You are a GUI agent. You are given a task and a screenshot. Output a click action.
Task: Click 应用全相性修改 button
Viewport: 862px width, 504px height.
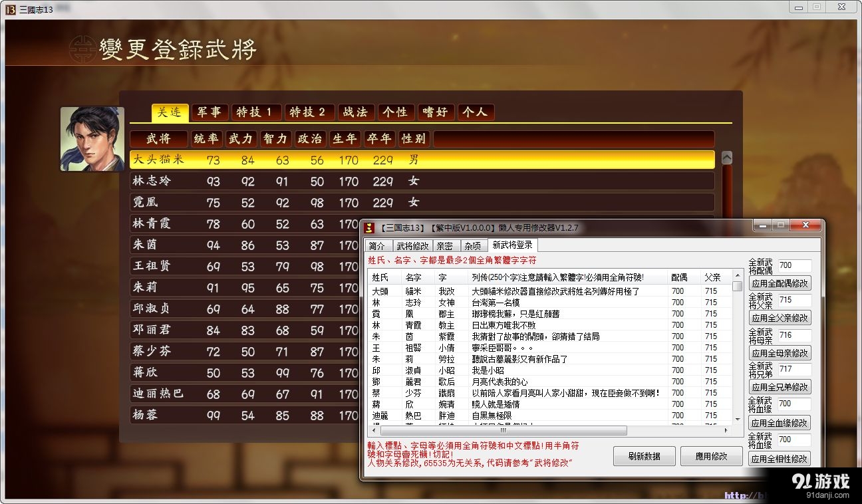780,459
